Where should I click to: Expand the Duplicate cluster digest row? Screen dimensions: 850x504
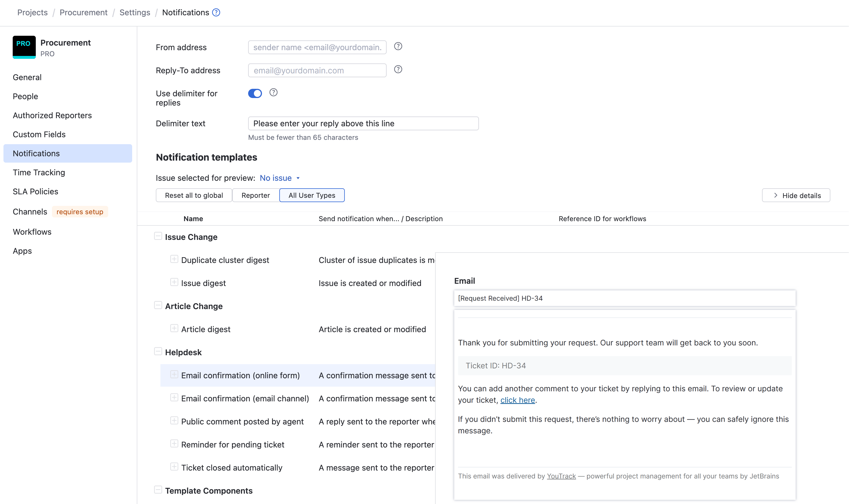(x=174, y=259)
